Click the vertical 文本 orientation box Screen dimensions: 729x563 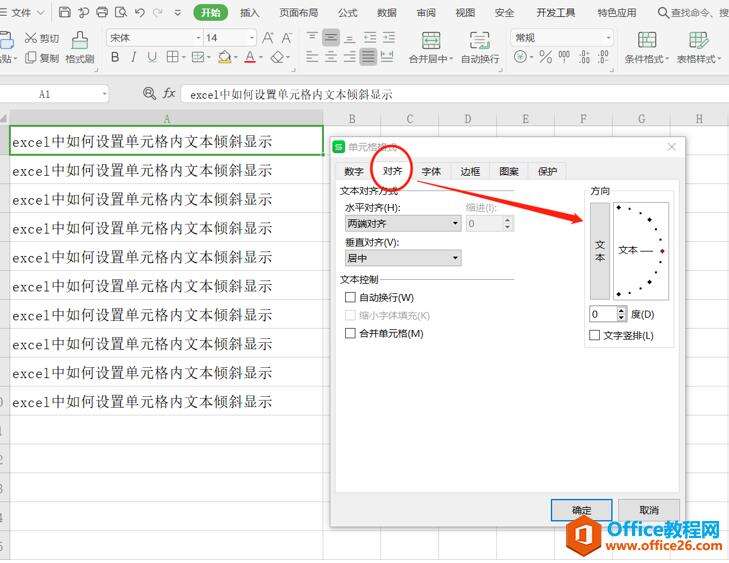point(600,250)
